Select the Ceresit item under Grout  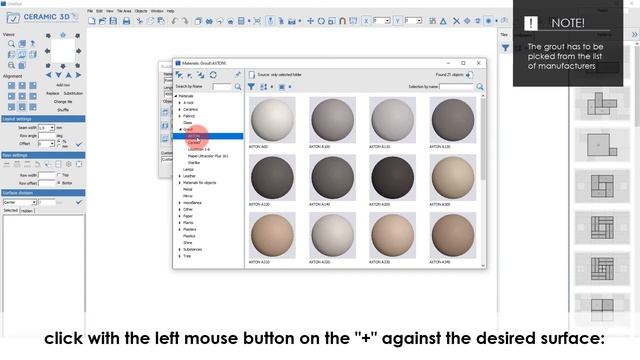coord(194,143)
